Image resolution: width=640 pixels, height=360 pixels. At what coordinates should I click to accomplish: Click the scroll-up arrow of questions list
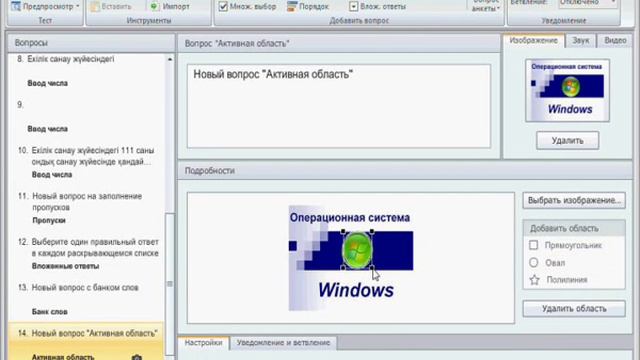point(170,60)
